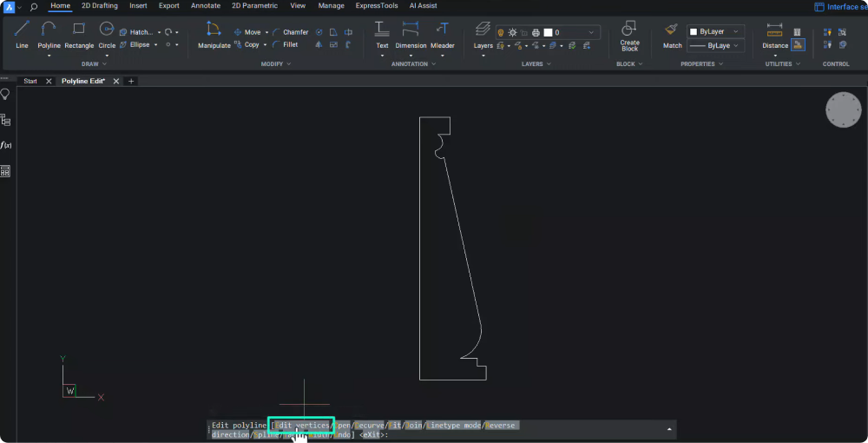Open the ByLayer color dropdown
The image size is (868, 443).
coord(716,31)
